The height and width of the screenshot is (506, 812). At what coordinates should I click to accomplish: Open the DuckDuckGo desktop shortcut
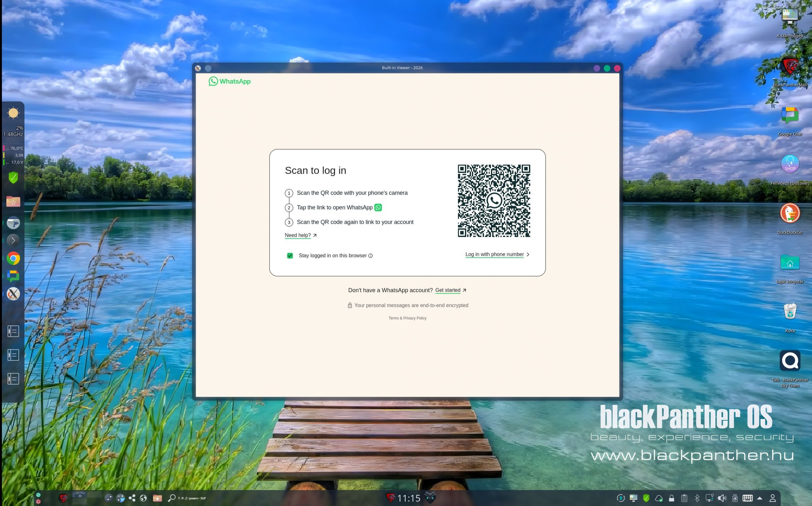789,213
